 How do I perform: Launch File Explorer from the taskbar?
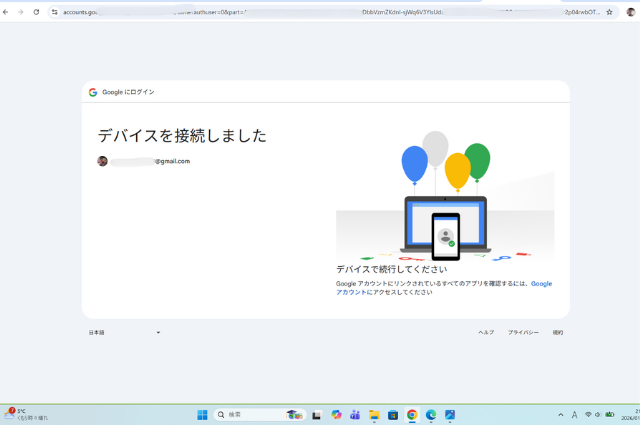pos(374,415)
